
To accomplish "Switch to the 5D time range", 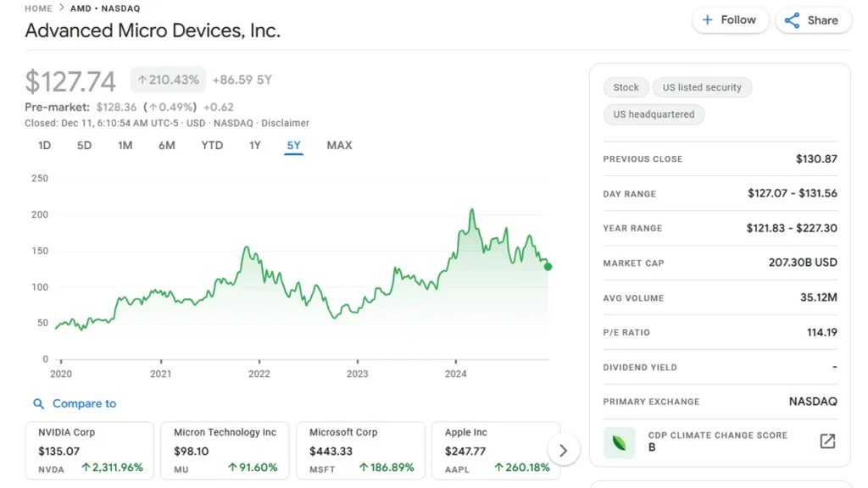I will click(84, 146).
